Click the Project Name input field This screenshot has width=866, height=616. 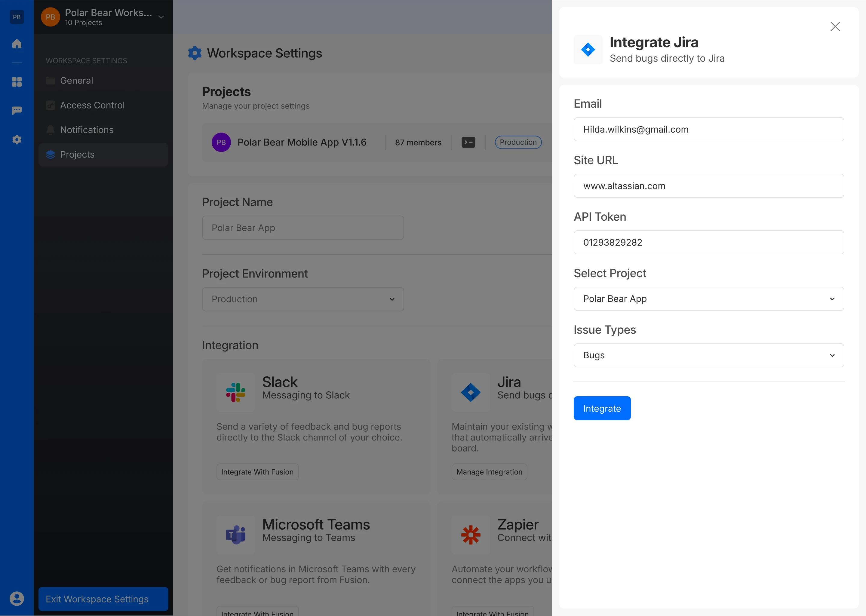coord(303,228)
